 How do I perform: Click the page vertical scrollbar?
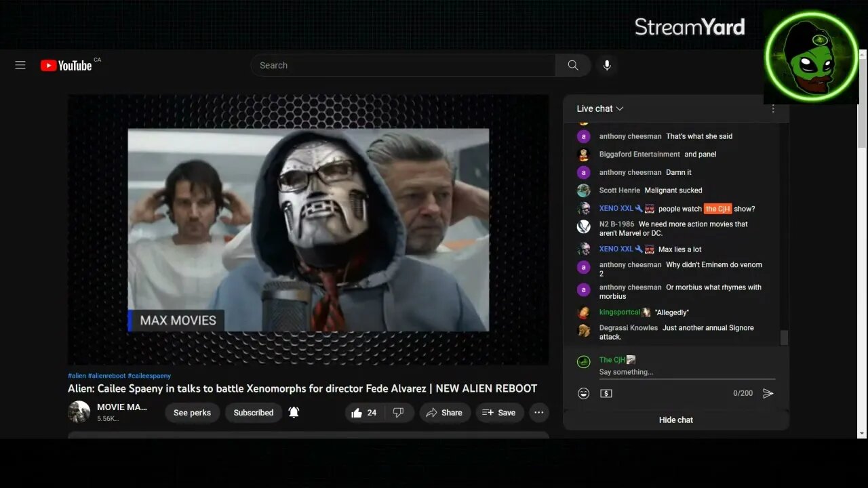pyautogui.click(x=862, y=103)
